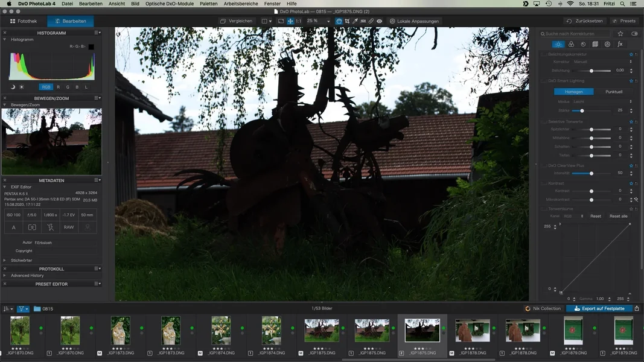
Task: Click the share export icon
Action: [637, 308]
